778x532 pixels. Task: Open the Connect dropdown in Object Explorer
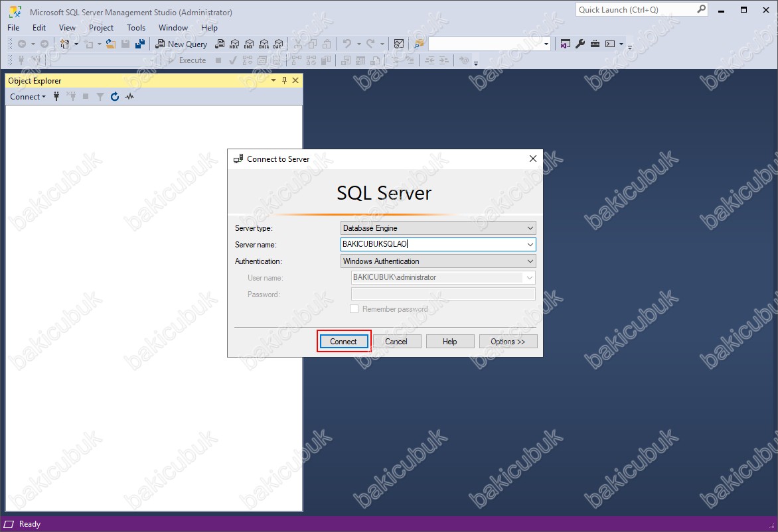point(28,97)
